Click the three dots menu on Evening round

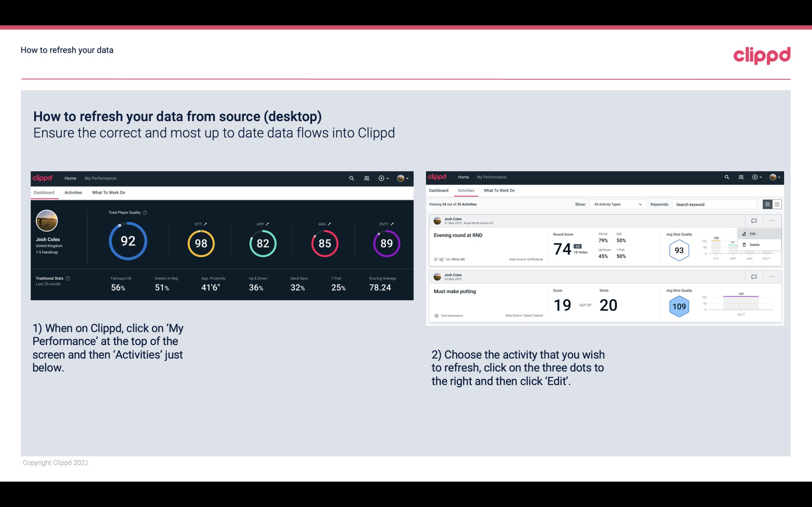coord(772,220)
